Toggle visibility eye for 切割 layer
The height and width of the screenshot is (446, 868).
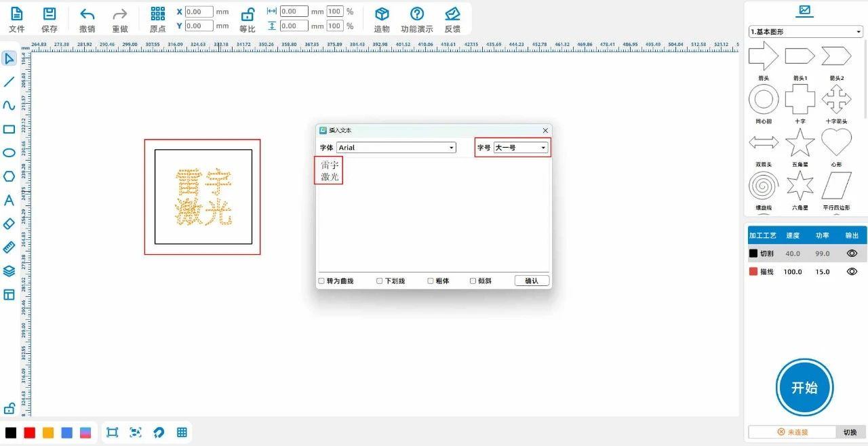(852, 254)
